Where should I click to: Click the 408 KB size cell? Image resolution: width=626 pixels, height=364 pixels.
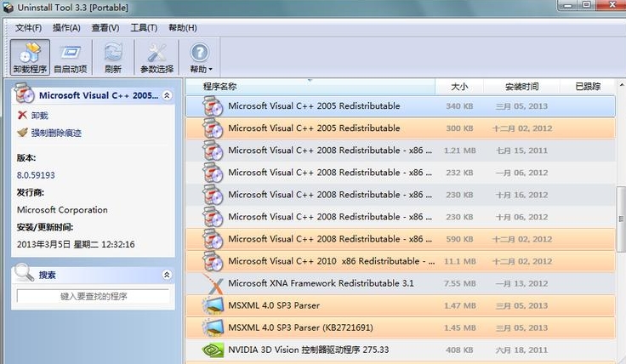(459, 350)
